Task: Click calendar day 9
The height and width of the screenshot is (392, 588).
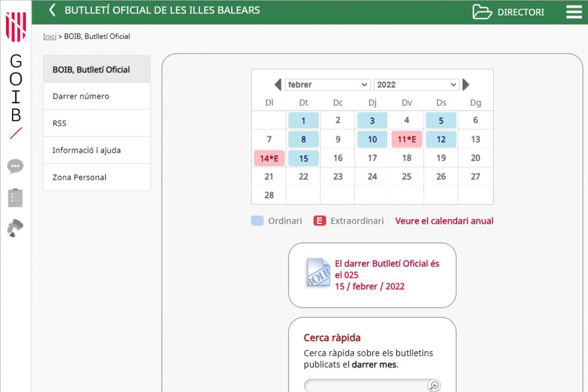Action: pos(338,139)
